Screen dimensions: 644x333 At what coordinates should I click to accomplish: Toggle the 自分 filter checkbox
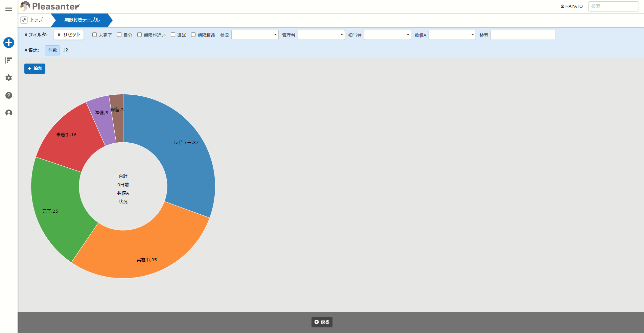click(119, 35)
